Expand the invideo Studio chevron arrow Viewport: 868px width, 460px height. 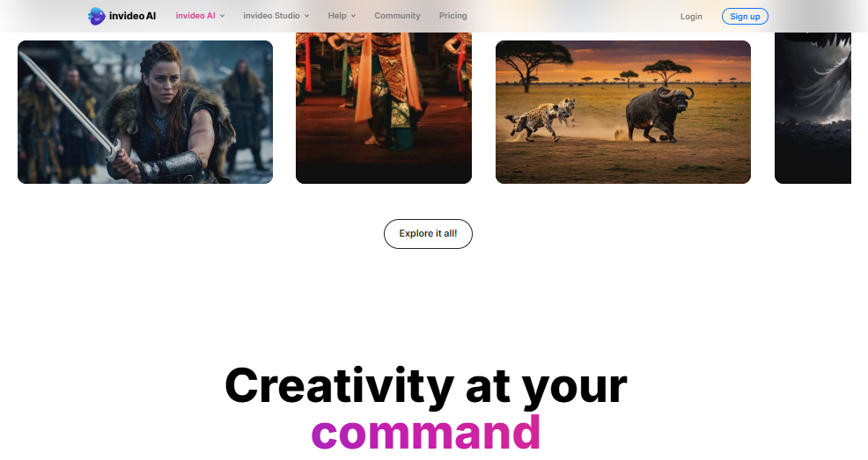click(306, 16)
